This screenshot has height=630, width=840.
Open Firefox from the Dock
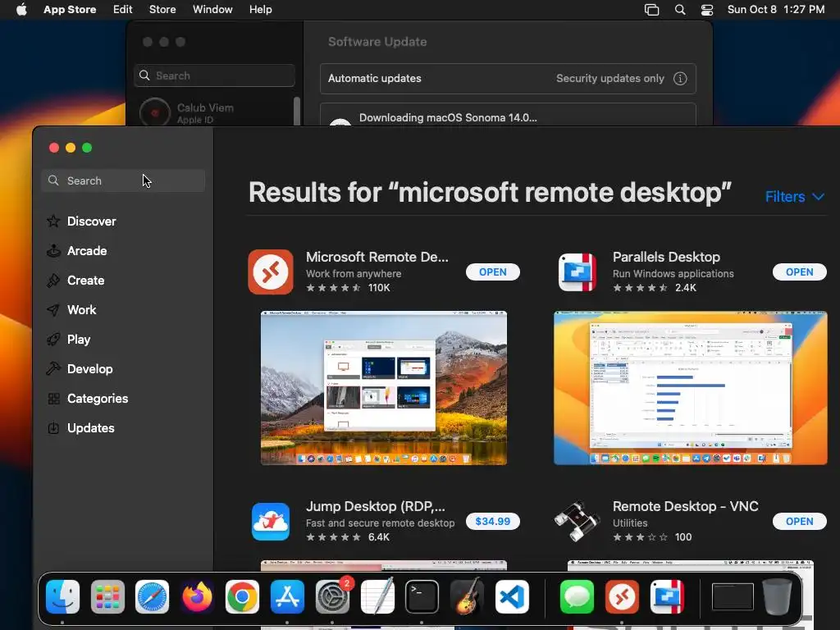pos(197,597)
